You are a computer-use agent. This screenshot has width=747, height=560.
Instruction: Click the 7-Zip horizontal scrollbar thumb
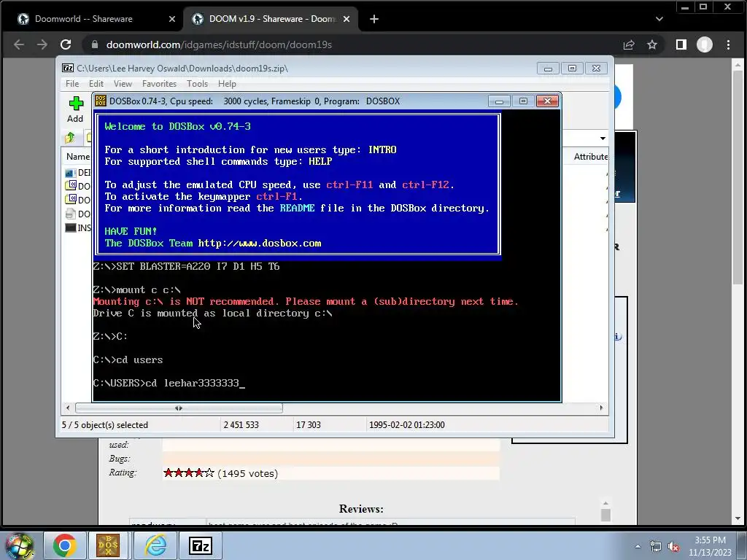tap(179, 408)
